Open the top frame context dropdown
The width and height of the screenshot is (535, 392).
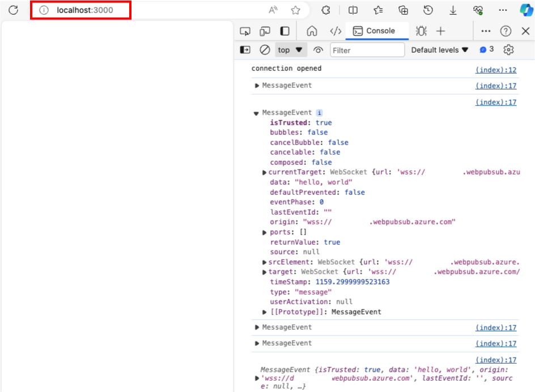(x=290, y=50)
